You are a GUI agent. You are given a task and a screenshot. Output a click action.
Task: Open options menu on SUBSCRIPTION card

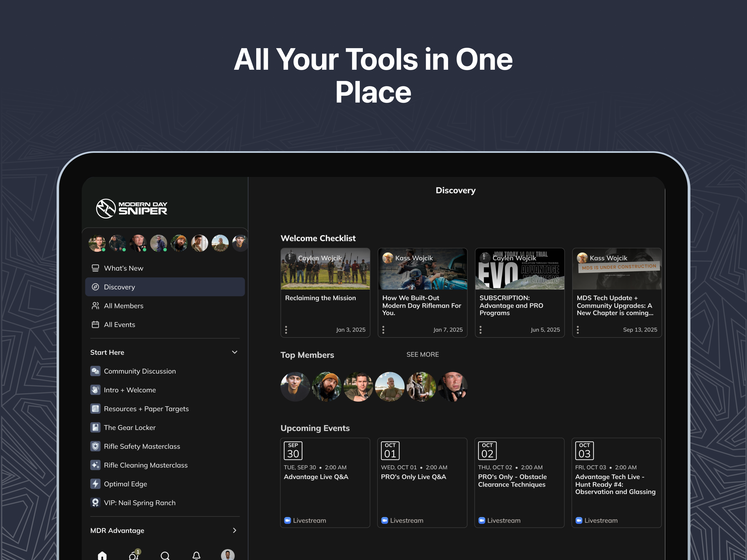pyautogui.click(x=481, y=330)
